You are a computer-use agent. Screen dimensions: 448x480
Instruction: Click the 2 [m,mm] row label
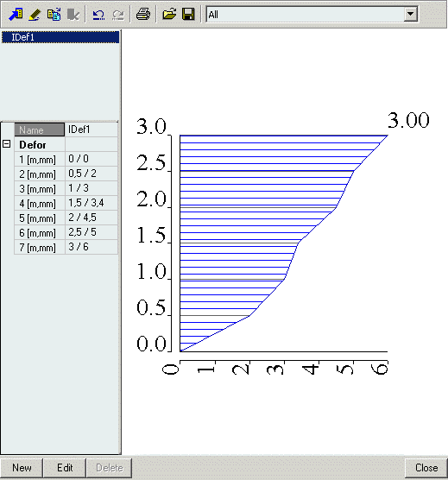(x=40, y=174)
